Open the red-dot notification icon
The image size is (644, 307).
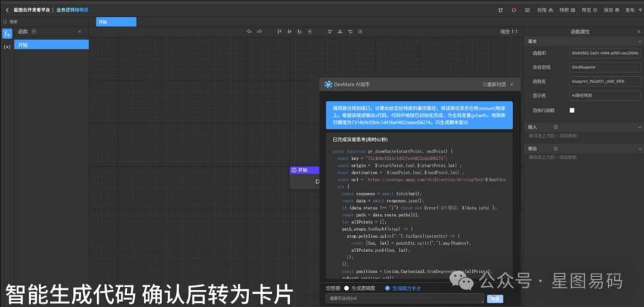514,10
